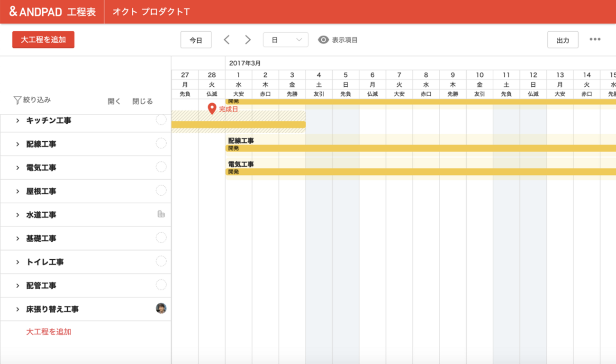
Task: Click the next period arrow
Action: point(248,40)
